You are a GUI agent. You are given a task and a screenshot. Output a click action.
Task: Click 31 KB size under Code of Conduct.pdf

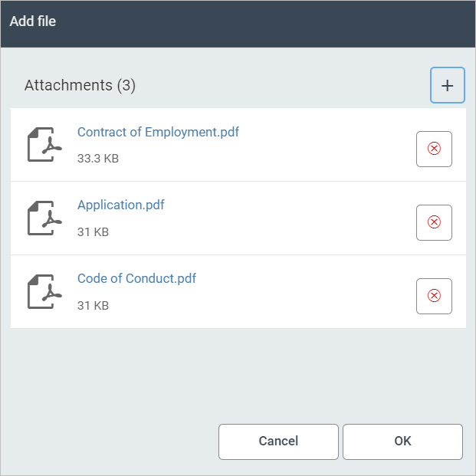tap(93, 306)
